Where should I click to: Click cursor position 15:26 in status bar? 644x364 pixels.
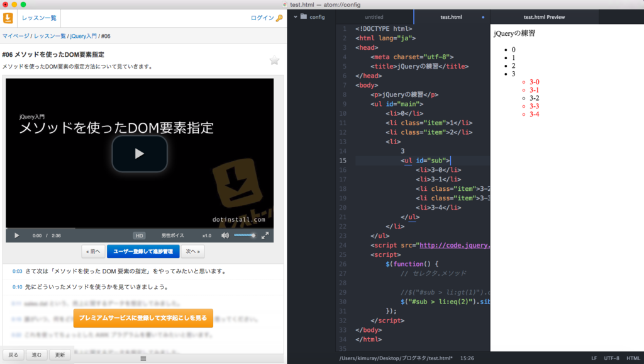coord(467,358)
